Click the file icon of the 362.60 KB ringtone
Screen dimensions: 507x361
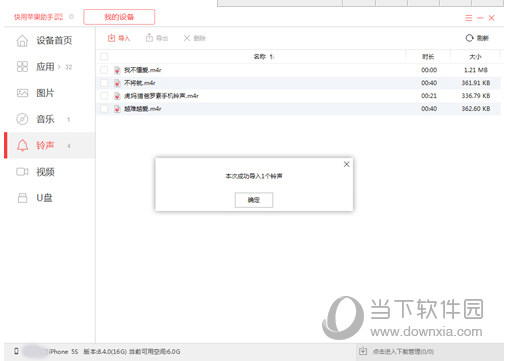pyautogui.click(x=117, y=109)
